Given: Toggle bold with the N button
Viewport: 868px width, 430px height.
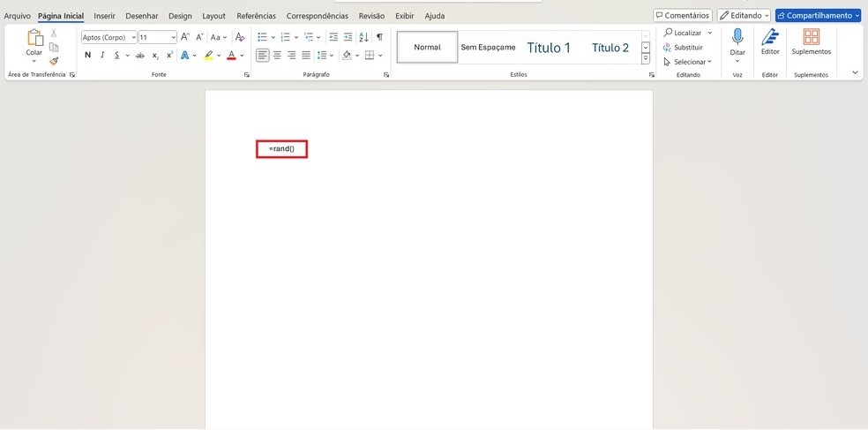Looking at the screenshot, I should [x=87, y=55].
